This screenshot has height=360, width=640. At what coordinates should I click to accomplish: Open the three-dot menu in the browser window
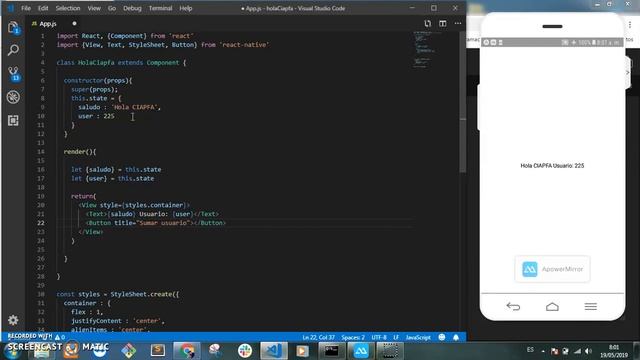click(x=630, y=25)
